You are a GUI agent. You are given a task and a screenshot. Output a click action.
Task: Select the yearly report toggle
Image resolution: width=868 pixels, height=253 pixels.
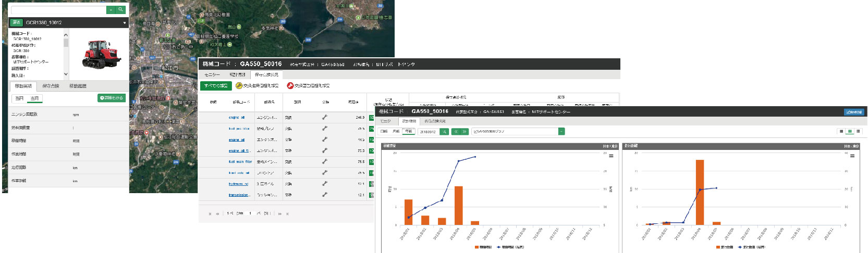click(408, 131)
